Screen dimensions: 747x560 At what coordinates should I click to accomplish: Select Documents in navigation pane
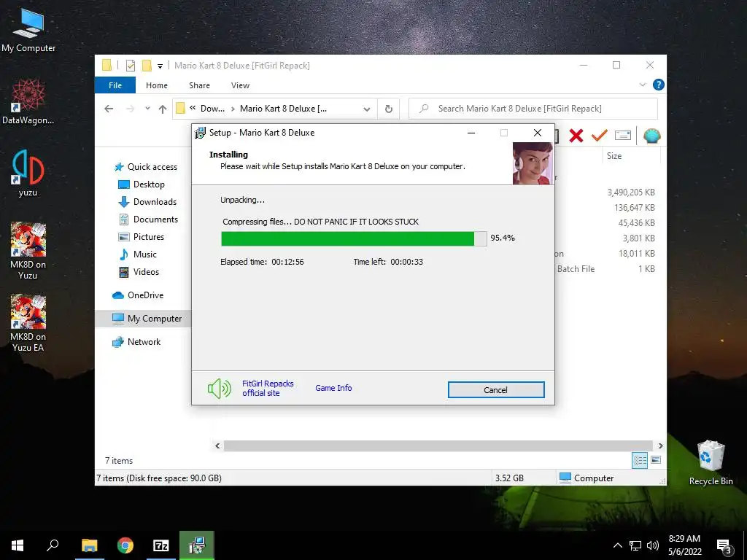coord(147,219)
